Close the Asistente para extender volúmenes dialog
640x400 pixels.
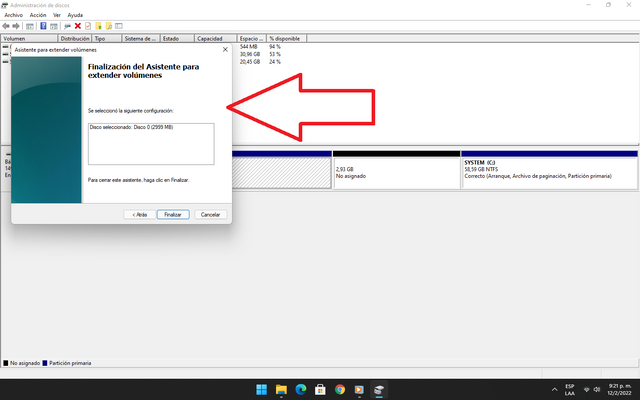(225, 50)
